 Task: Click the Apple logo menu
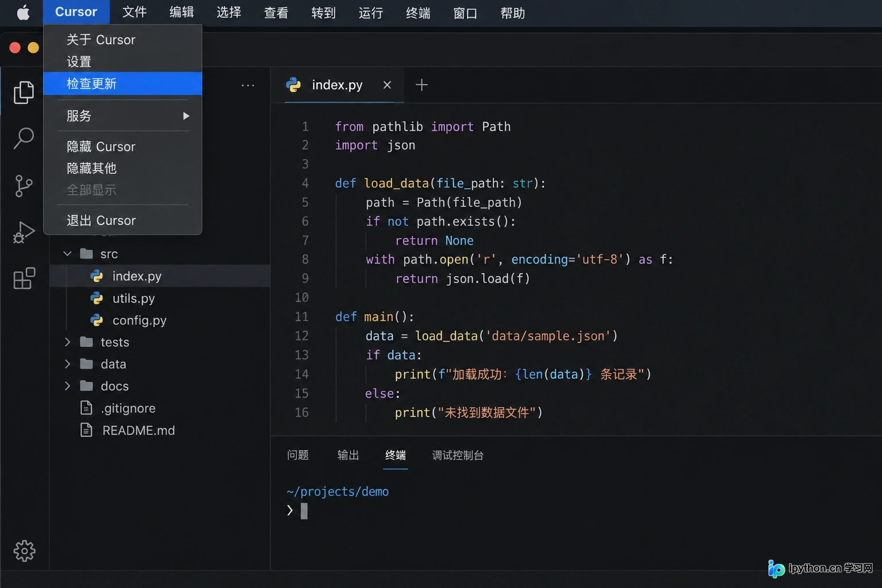23,12
